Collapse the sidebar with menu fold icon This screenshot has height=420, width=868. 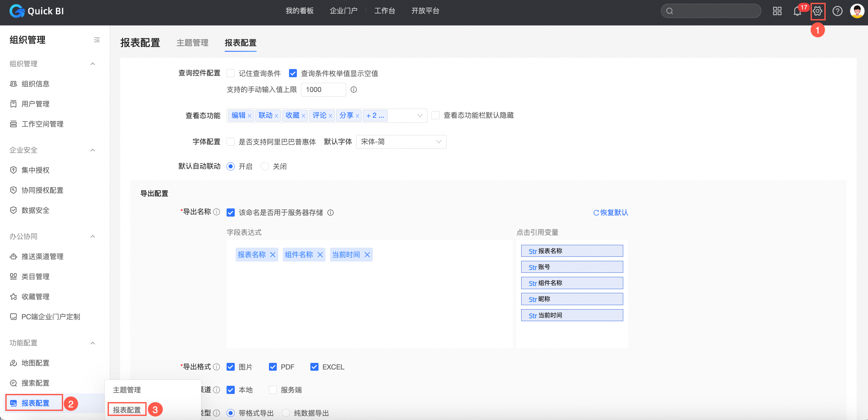click(97, 40)
